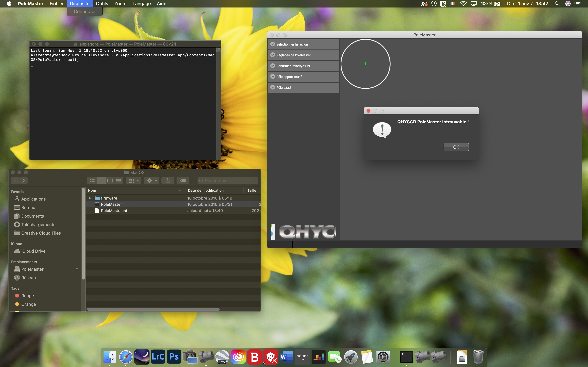Eject the PoleMaster volume in sidebar
The height and width of the screenshot is (367, 588).
click(77, 269)
